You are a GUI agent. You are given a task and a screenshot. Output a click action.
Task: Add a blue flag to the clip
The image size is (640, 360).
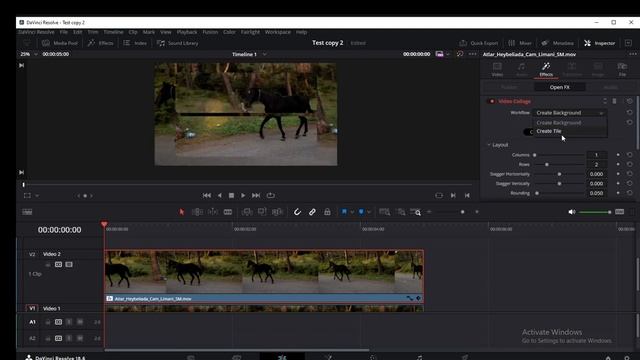pos(344,212)
